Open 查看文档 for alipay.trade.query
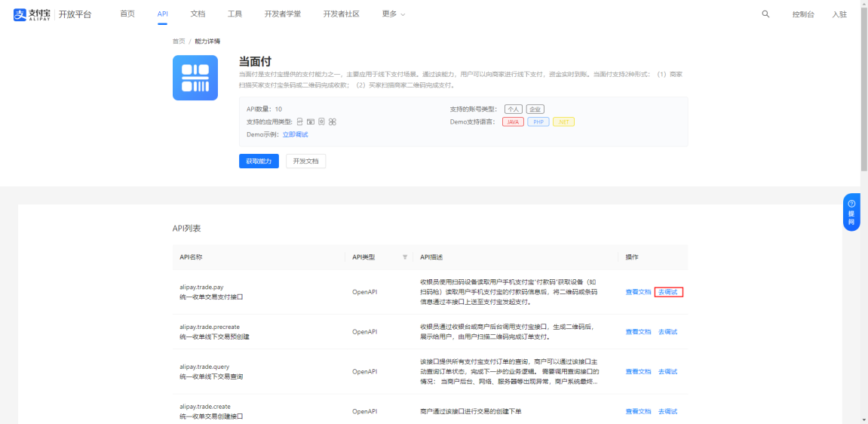This screenshot has width=868, height=424. click(x=638, y=371)
